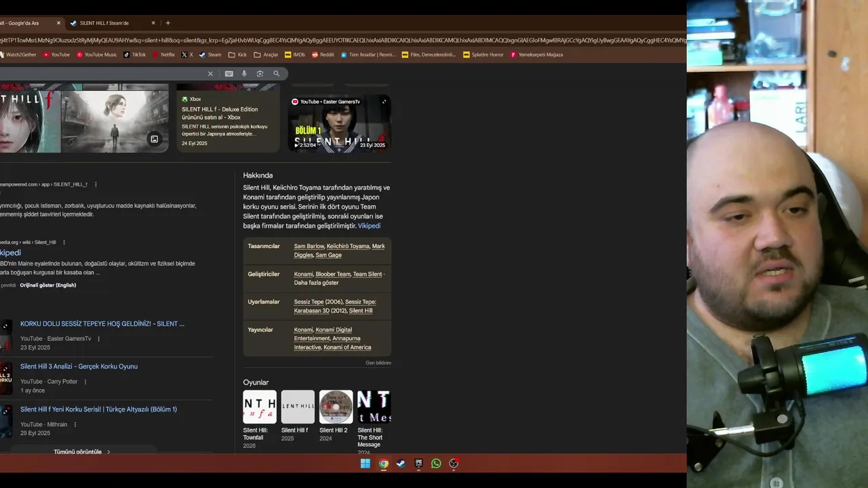Open the Sessiz Tepe (2006) adaptation link
The image size is (868, 488).
click(x=318, y=302)
